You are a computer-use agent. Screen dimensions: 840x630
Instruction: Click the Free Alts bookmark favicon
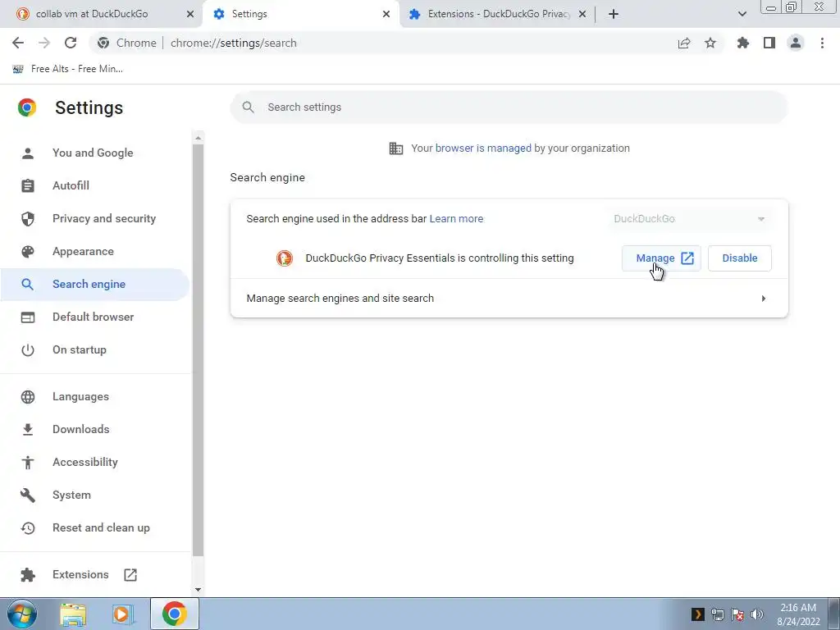[x=18, y=69]
